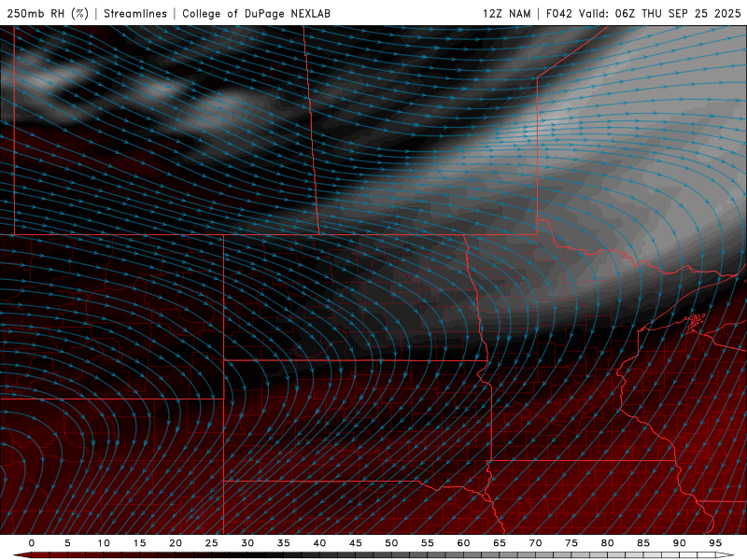Click the colorbar label "30"
This screenshot has width=747, height=560.
(x=247, y=543)
